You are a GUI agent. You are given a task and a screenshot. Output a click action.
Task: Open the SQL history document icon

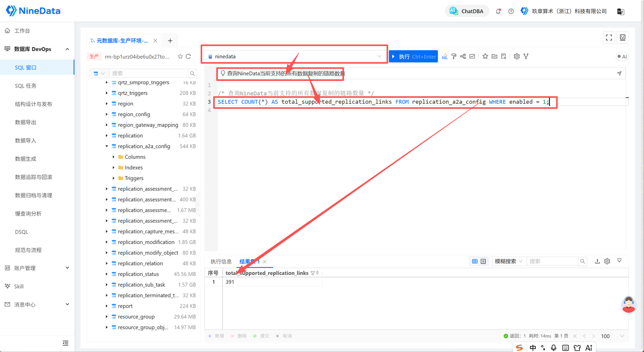click(x=504, y=56)
